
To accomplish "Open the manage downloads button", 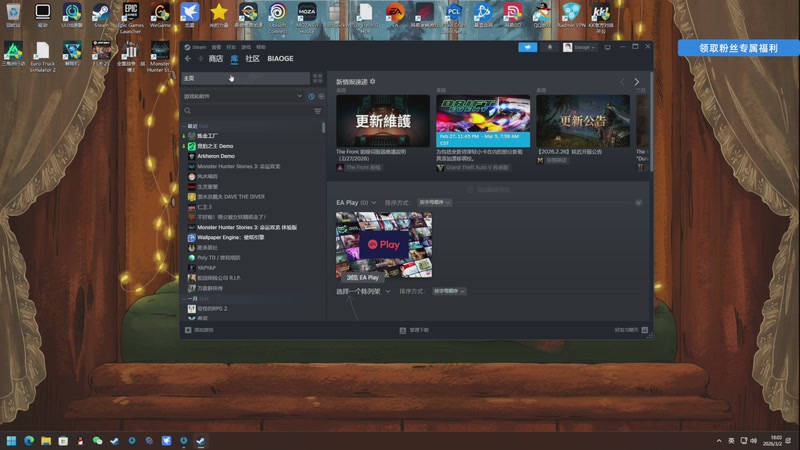I will tap(414, 330).
